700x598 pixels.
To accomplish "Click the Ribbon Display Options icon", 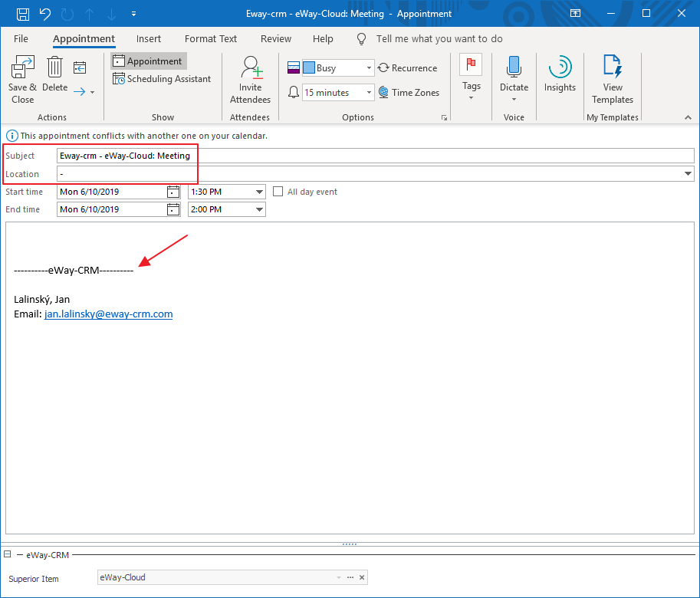I will pyautogui.click(x=576, y=13).
